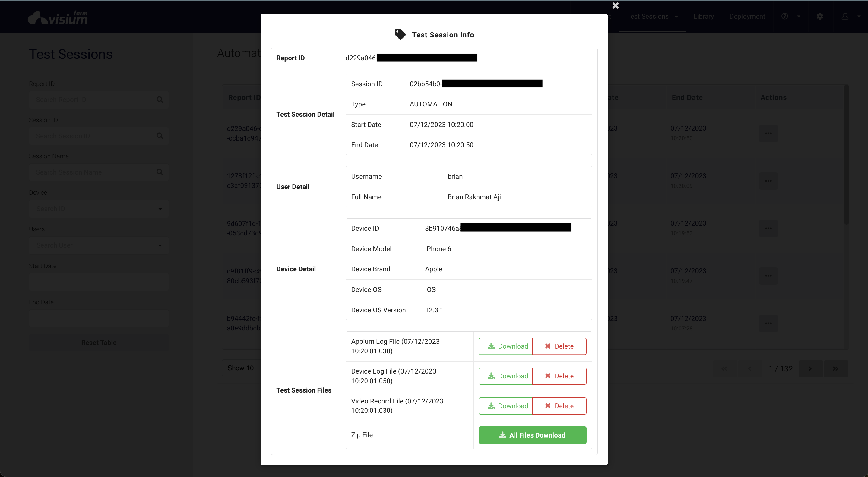Image resolution: width=868 pixels, height=477 pixels.
Task: Select the 12.3.1 OS version value
Action: (x=434, y=310)
